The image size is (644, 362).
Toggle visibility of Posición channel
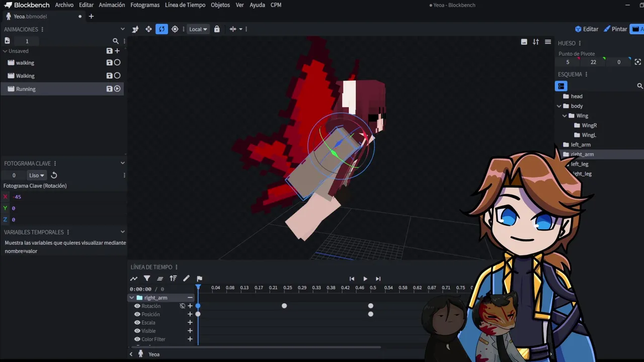[x=137, y=314]
